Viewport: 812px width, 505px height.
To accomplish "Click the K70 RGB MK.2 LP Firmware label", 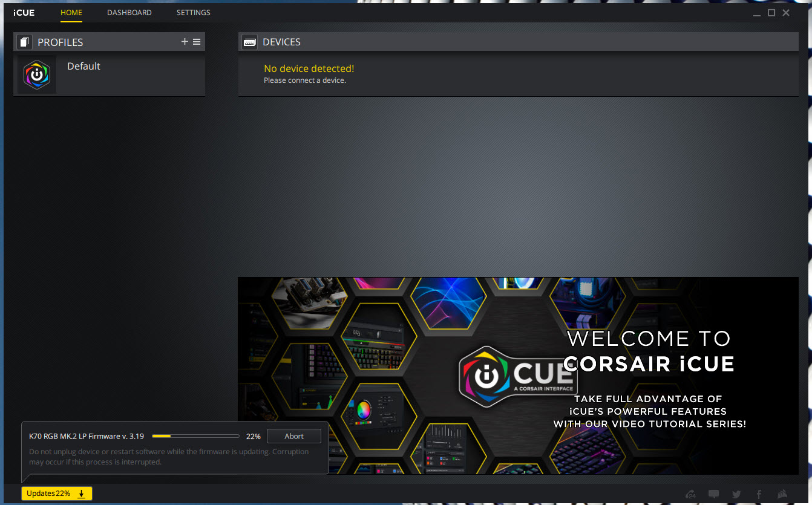I will tap(87, 436).
